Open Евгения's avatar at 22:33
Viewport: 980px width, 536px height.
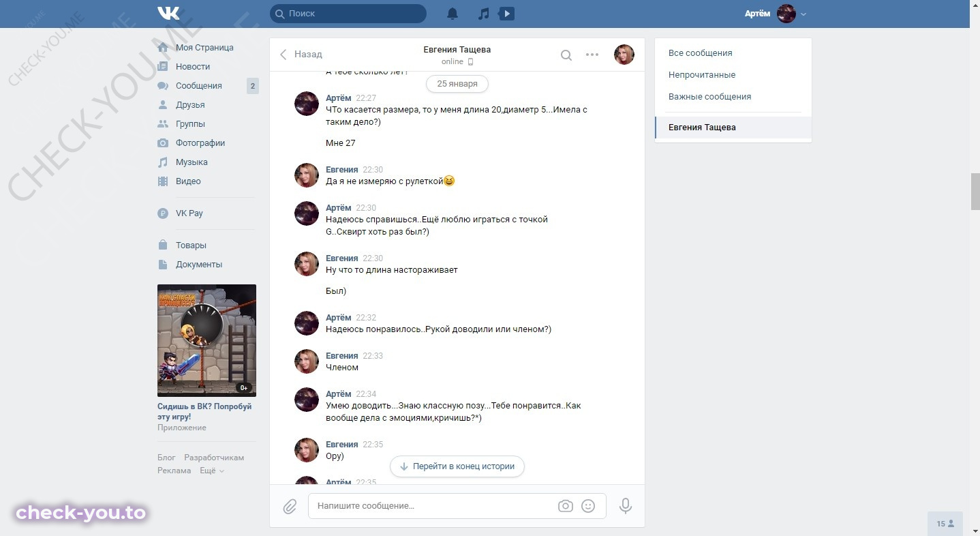click(x=307, y=361)
